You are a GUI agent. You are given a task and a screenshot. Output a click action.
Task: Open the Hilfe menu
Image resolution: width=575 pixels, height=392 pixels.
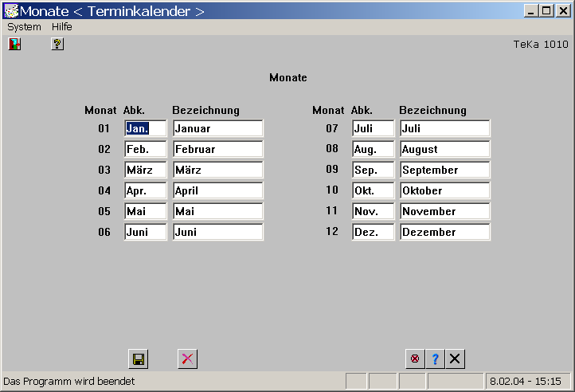tap(62, 26)
